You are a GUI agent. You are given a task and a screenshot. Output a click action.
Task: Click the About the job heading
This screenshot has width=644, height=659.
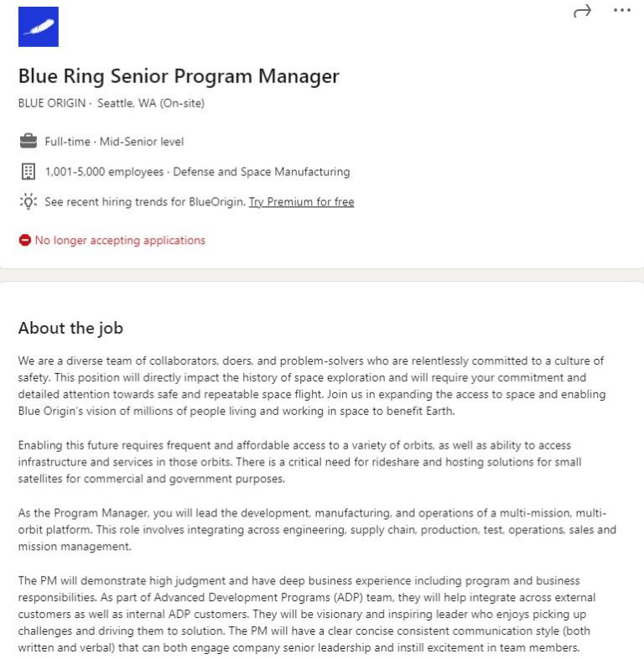[x=70, y=328]
